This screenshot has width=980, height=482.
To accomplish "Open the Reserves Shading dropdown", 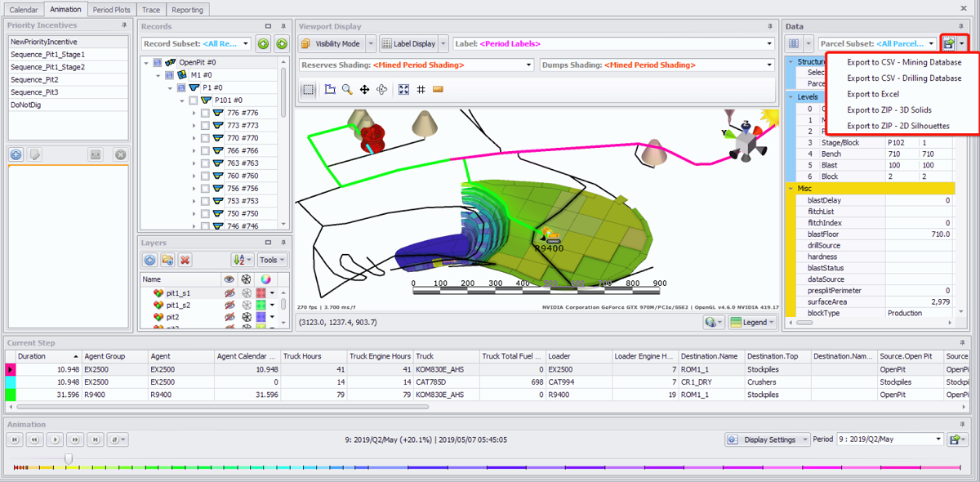I will point(529,65).
